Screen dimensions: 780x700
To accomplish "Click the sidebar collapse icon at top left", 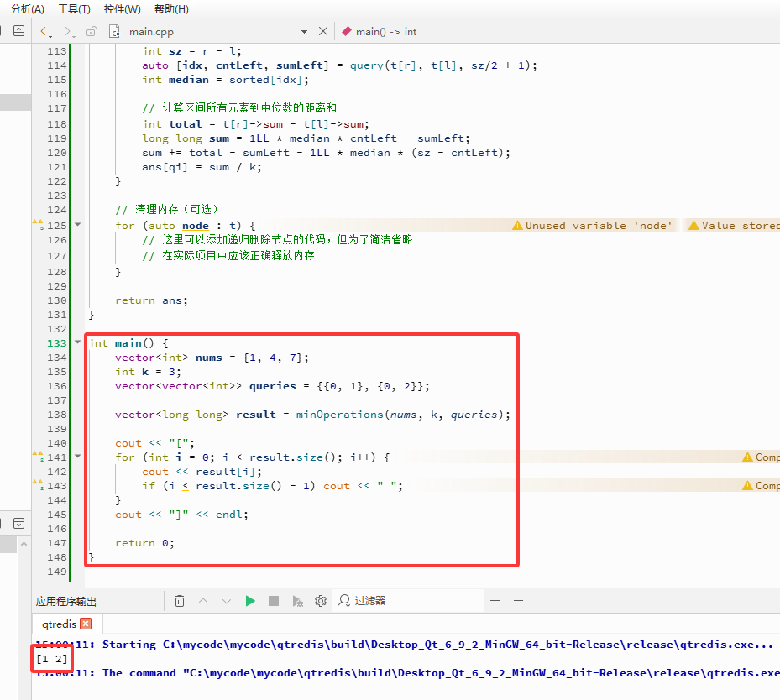I will [19, 31].
